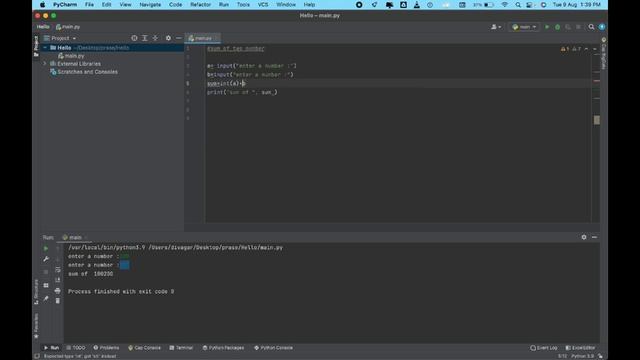
Task: Open the TODO tool window
Action: [76, 348]
